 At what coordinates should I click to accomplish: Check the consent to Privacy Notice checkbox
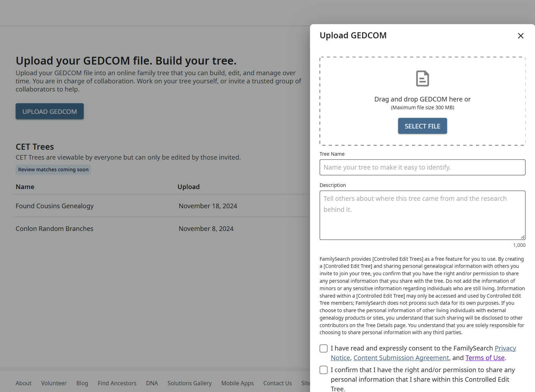[x=323, y=348]
